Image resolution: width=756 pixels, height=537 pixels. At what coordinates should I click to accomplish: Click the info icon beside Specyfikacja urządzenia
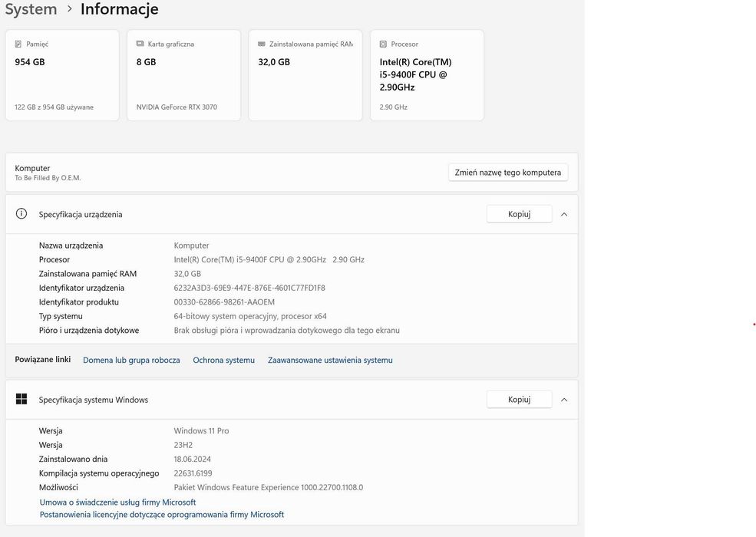(21, 213)
